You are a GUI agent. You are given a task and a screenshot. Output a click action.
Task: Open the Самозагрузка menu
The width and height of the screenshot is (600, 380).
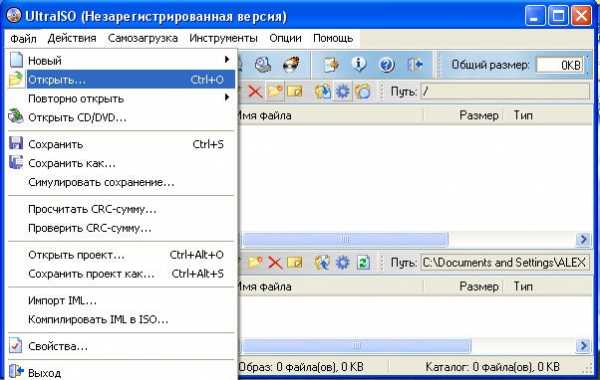(x=143, y=39)
